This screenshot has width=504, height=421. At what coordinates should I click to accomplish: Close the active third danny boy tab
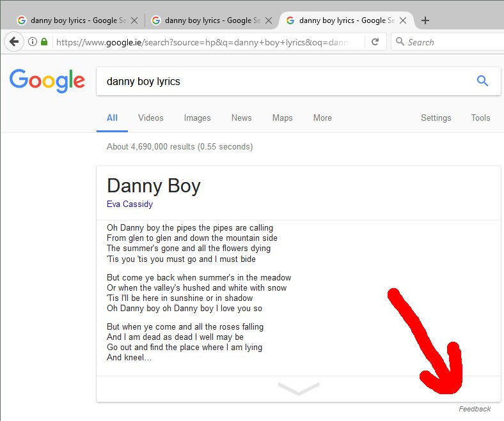click(403, 20)
